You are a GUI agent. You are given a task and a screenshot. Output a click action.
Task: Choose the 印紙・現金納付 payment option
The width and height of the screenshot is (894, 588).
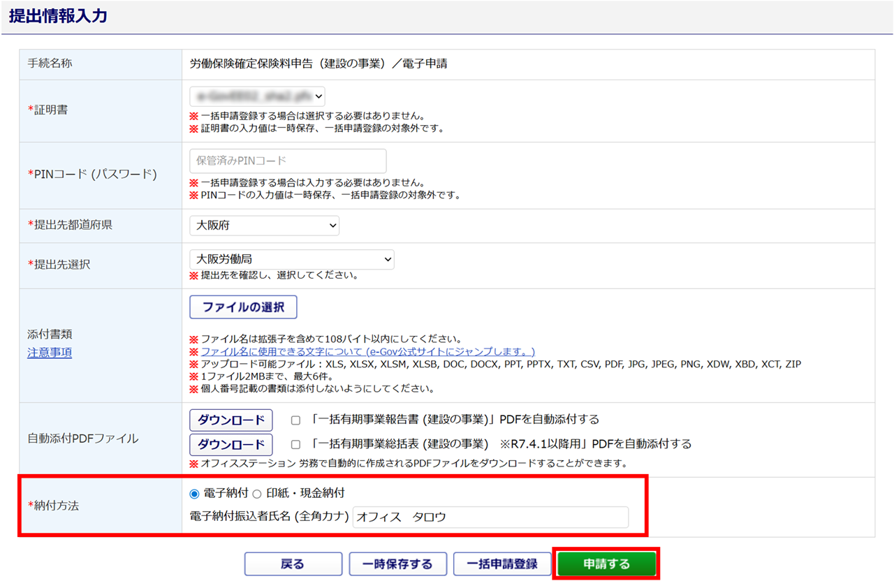tap(256, 494)
